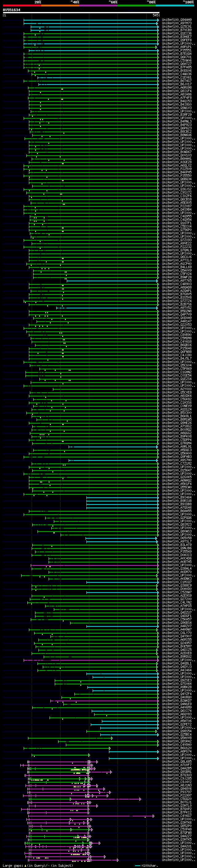Select the UniRef100_C5XW06 label
Viewport: 197px width, 868px height.
(x=177, y=61)
